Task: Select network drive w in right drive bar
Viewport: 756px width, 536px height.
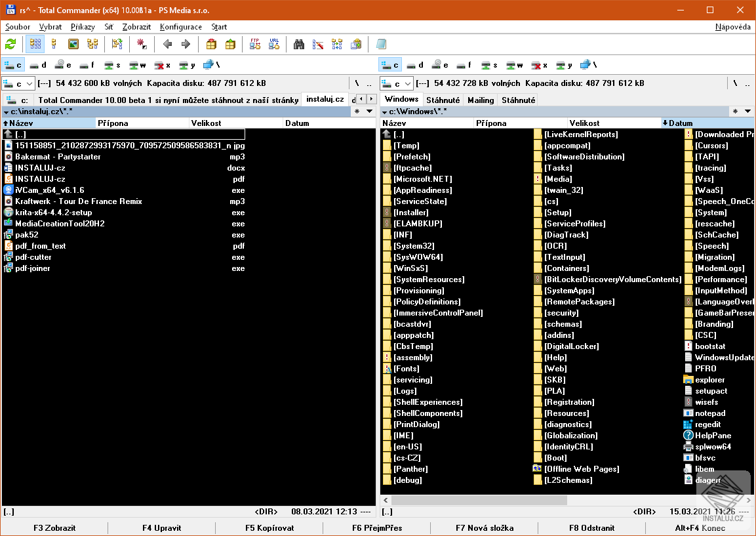Action: click(x=515, y=65)
